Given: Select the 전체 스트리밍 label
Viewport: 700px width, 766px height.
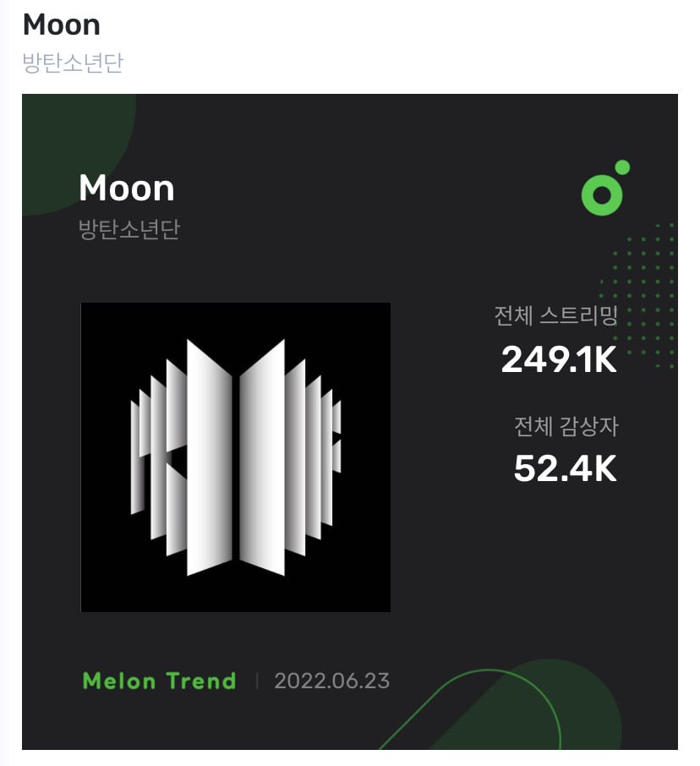Looking at the screenshot, I should click(x=556, y=315).
